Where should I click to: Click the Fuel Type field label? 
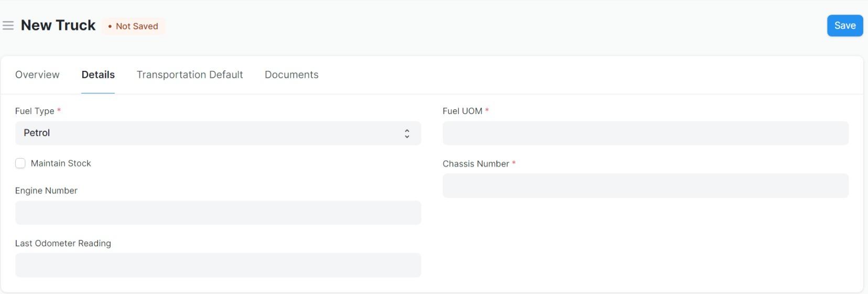pyautogui.click(x=35, y=111)
